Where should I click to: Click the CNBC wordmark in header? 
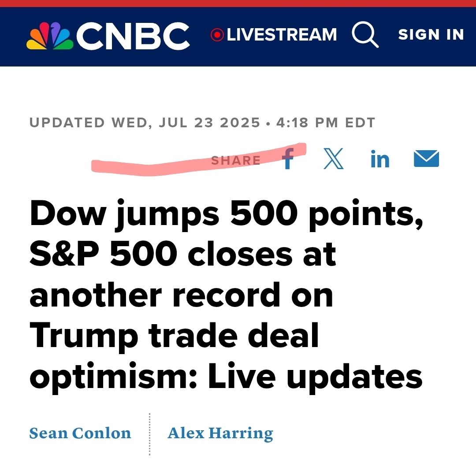click(133, 36)
